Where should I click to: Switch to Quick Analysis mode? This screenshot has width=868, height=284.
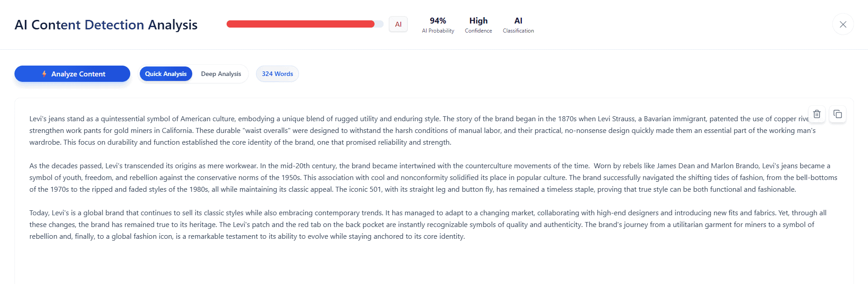[166, 74]
